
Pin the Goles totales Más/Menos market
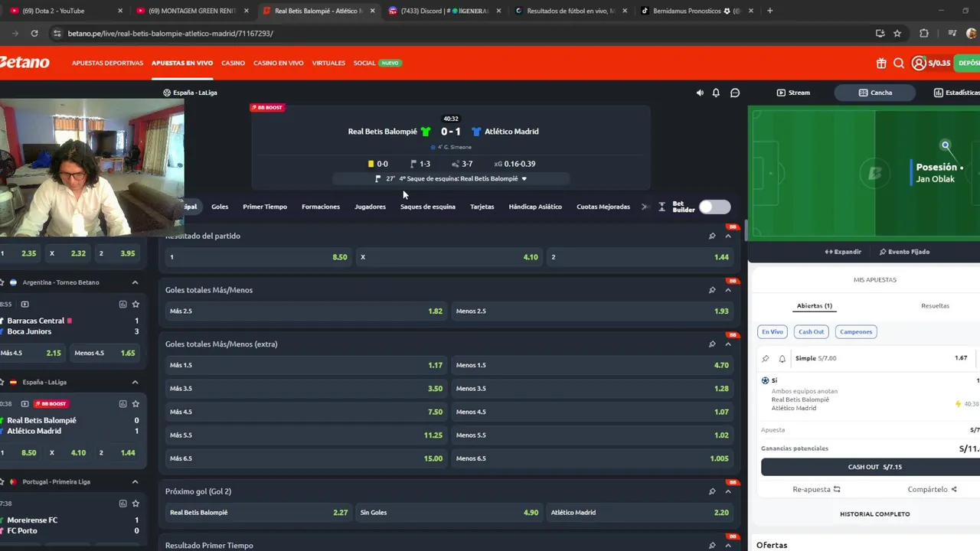(x=712, y=290)
